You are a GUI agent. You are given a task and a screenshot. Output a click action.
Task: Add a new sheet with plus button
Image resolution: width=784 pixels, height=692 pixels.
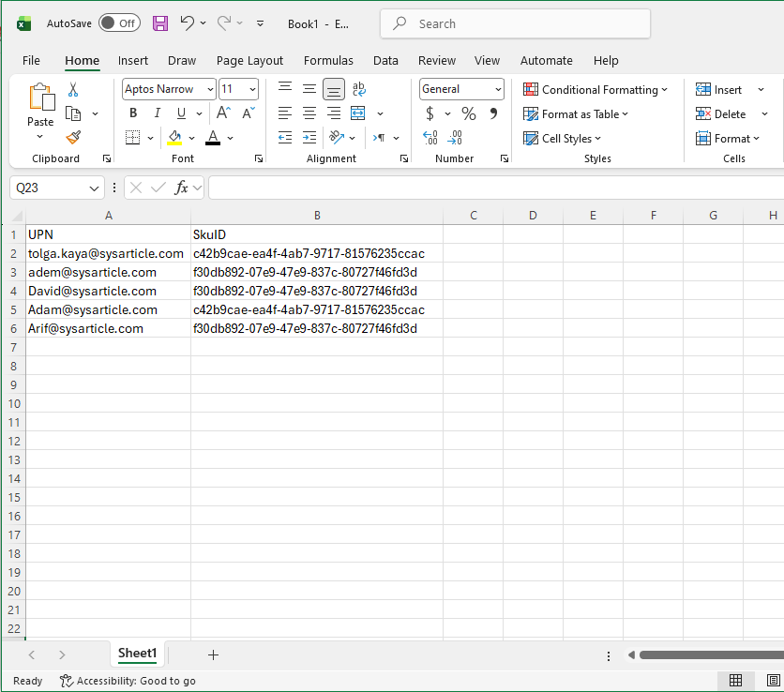click(213, 654)
